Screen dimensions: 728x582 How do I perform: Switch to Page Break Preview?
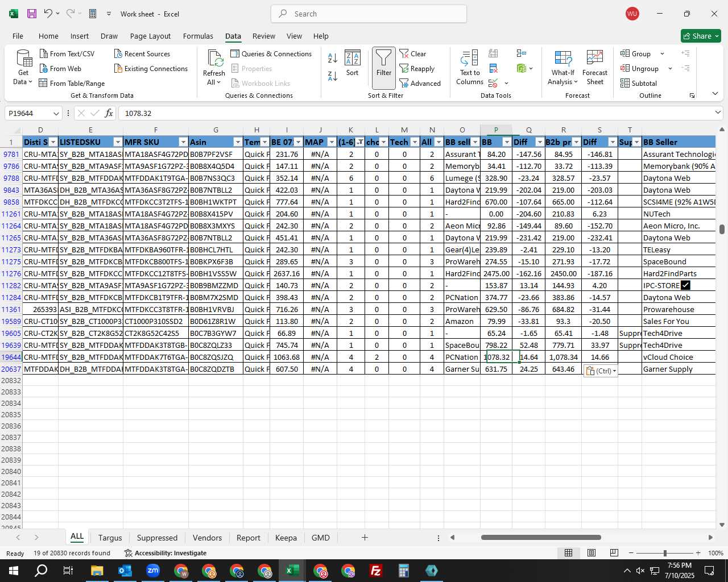(614, 553)
